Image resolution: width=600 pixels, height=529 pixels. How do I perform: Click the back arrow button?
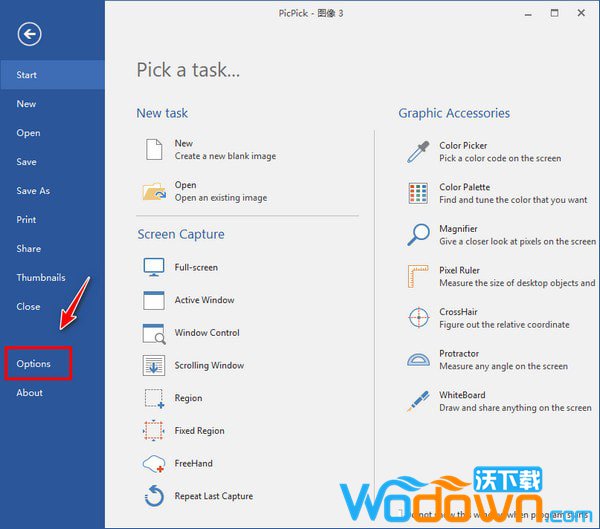point(30,35)
